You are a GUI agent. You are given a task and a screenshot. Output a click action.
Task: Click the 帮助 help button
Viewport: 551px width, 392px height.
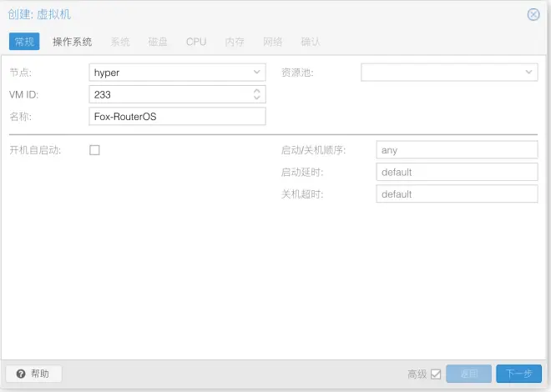click(34, 374)
